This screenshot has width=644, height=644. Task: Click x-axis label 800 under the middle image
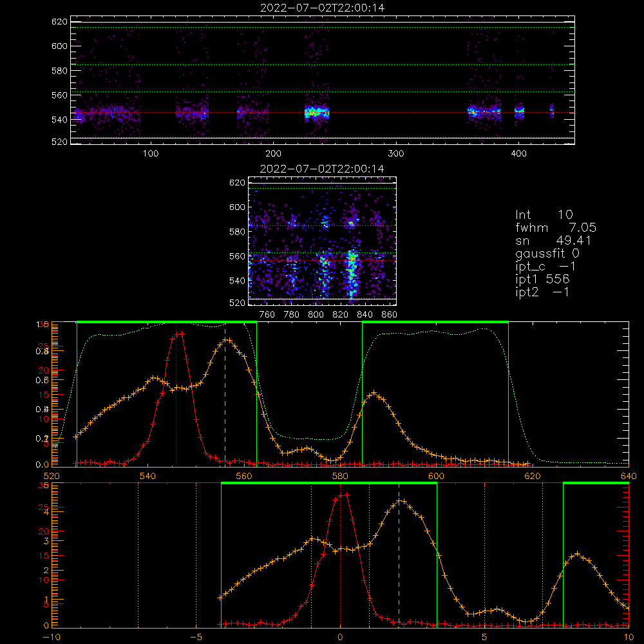tap(316, 315)
